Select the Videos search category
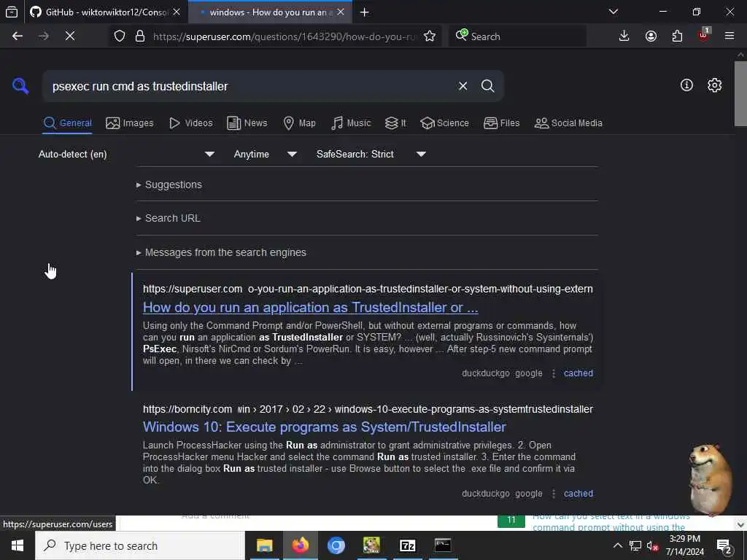Image resolution: width=747 pixels, height=560 pixels. click(191, 123)
